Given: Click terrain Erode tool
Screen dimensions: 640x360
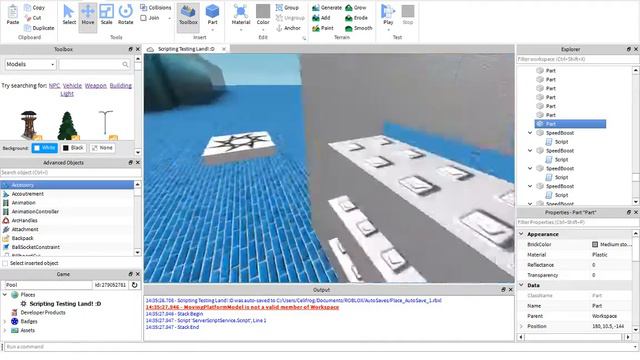Looking at the screenshot, I should click(x=357, y=18).
